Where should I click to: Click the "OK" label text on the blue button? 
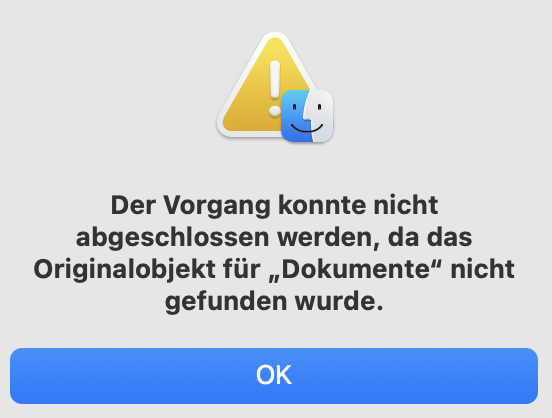click(274, 375)
